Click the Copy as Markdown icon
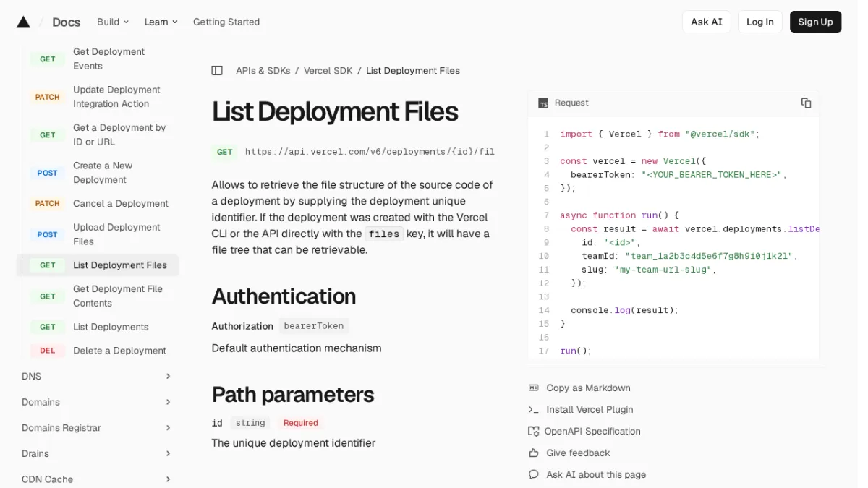Screen dimensions: 868x488 click(534, 388)
